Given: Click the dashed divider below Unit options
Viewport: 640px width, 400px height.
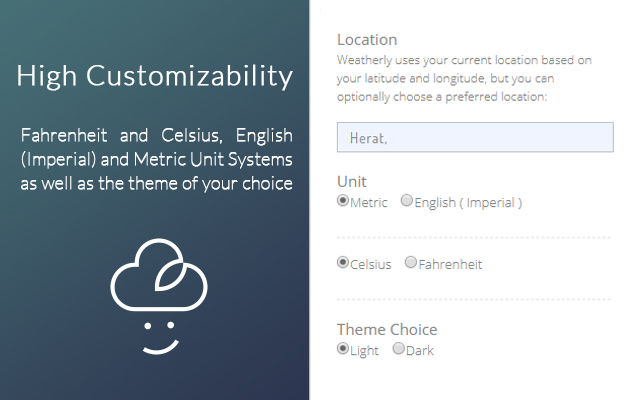Looking at the screenshot, I should (474, 238).
